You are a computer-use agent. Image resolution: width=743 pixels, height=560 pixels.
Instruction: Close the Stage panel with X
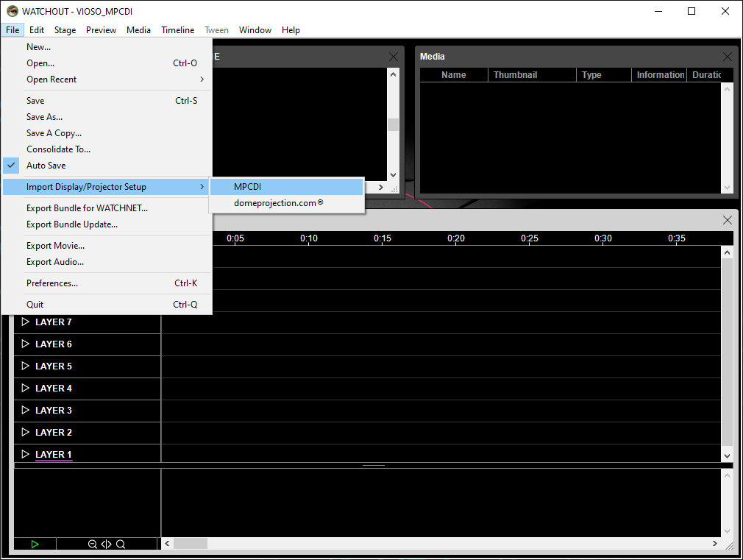[393, 57]
